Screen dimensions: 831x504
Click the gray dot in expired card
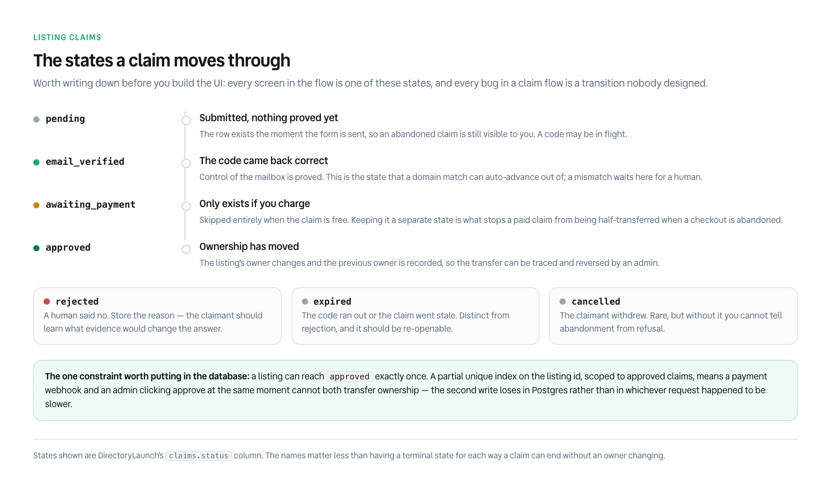pos(305,301)
